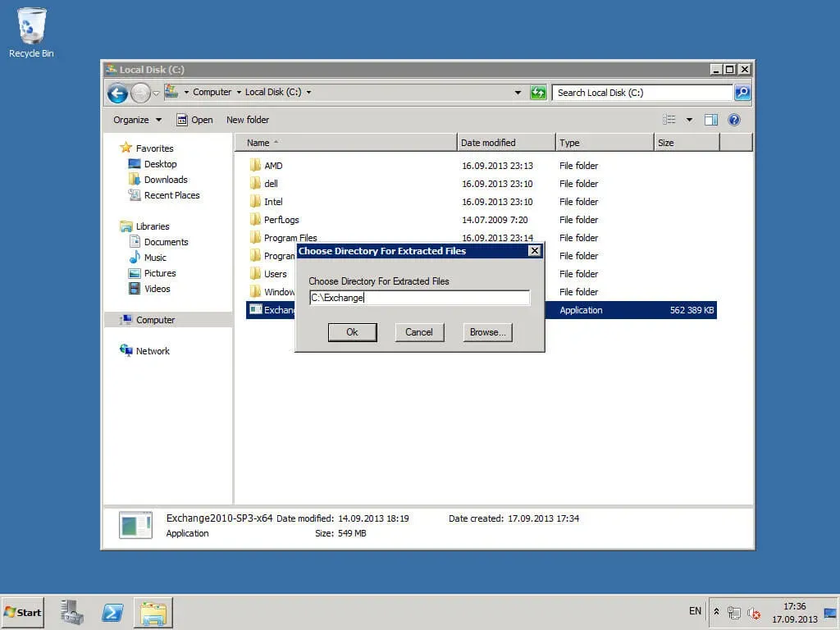Expand the dropdown arrow after Local Disk (C:)

308,92
